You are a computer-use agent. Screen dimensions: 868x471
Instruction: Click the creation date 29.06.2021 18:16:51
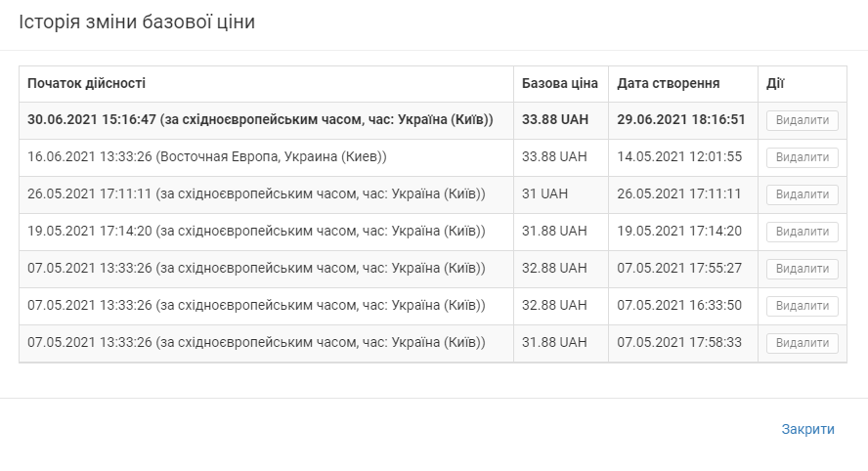point(681,120)
